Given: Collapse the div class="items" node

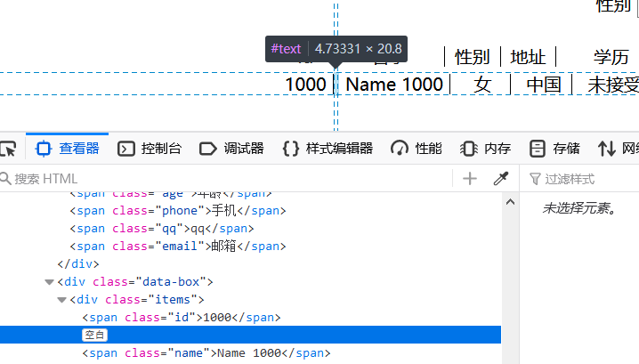Looking at the screenshot, I should click(x=61, y=300).
